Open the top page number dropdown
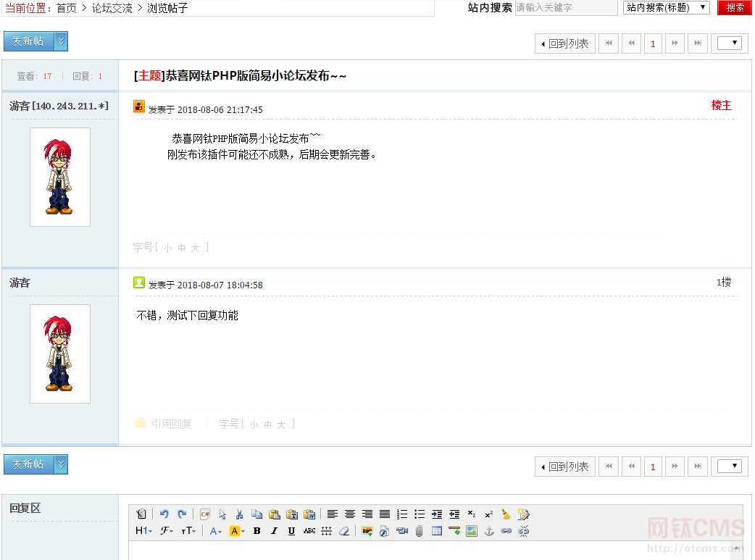Image resolution: width=755 pixels, height=560 pixels. click(x=729, y=43)
